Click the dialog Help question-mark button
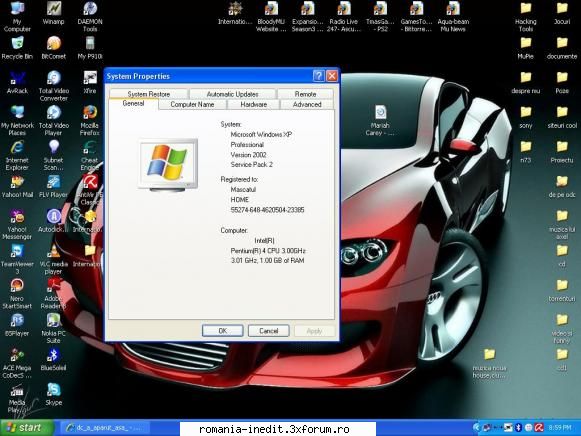 pyautogui.click(x=319, y=76)
